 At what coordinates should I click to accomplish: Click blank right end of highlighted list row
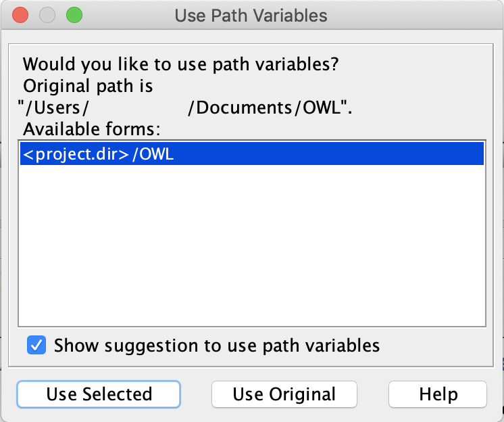coord(405,154)
